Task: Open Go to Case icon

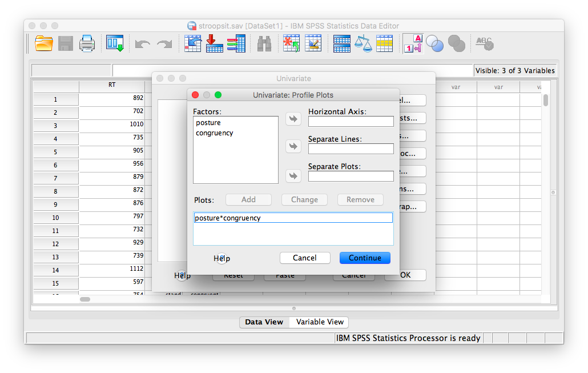Action: [x=193, y=43]
